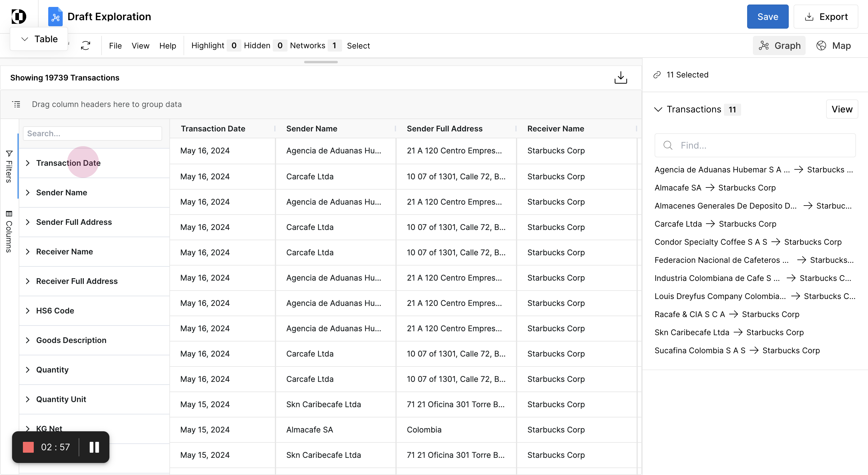868x475 pixels.
Task: Switch to Graph view
Action: coord(779,46)
